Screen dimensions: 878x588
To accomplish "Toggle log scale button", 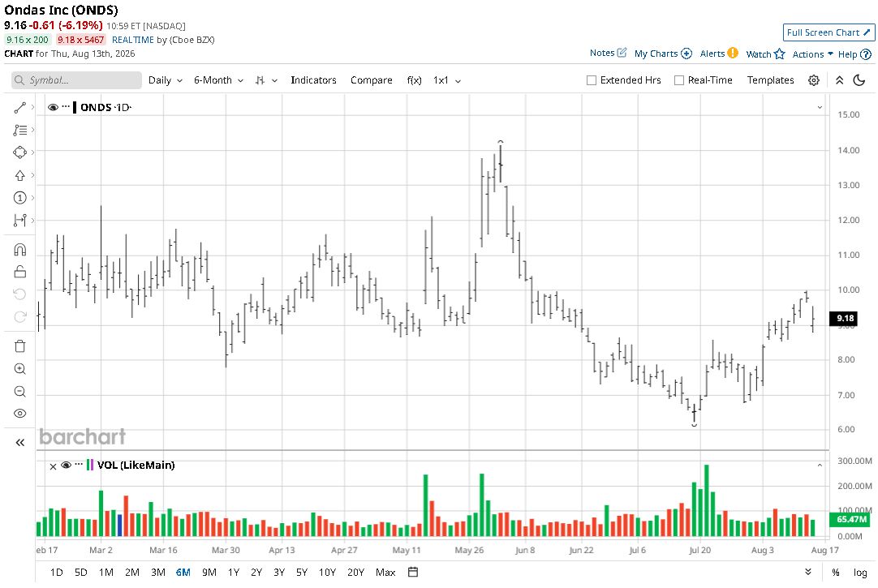I will [x=859, y=572].
